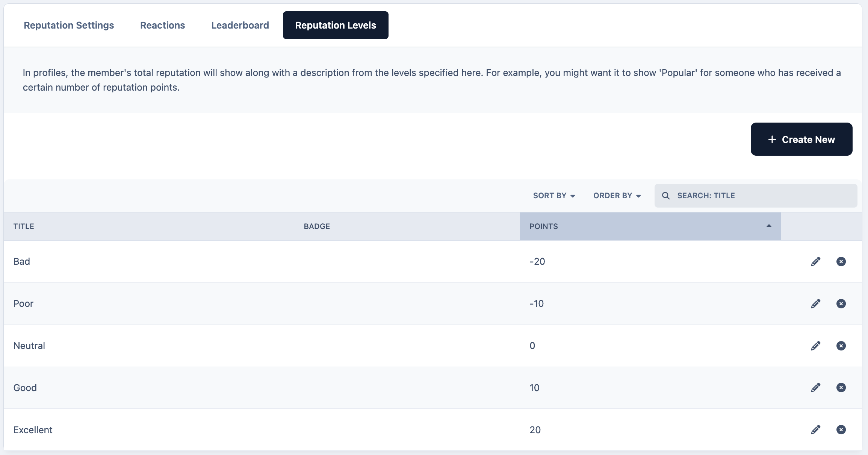Sort by the Badge column header
Screen dimensions: 868x455
point(317,226)
